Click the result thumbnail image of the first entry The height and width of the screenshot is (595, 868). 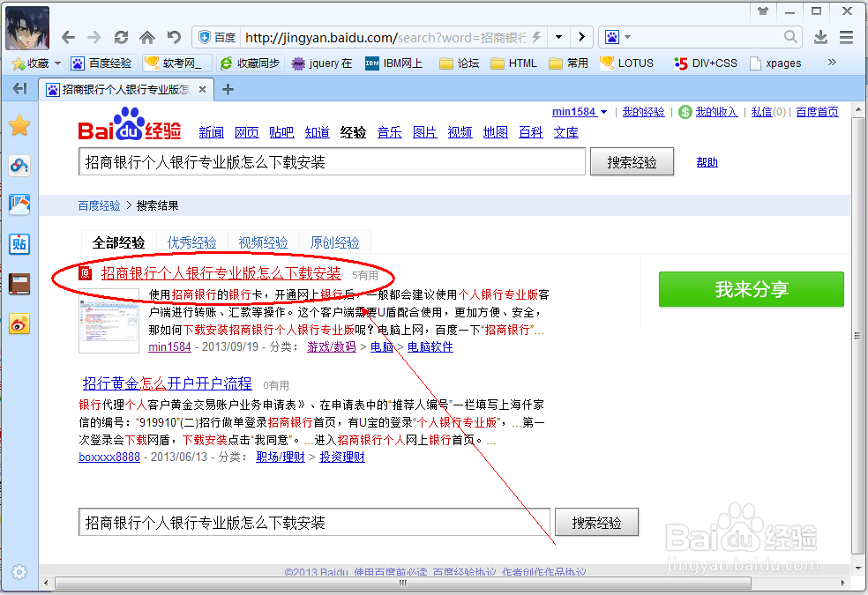pyautogui.click(x=108, y=323)
